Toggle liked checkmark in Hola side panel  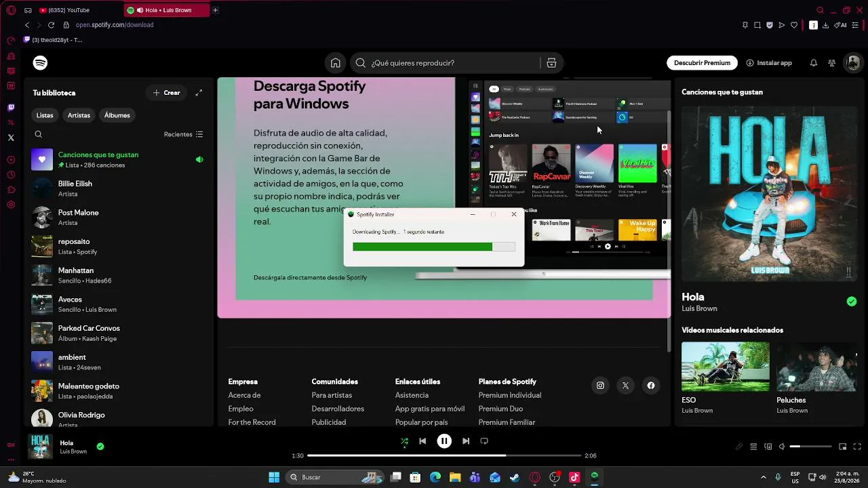pyautogui.click(x=852, y=302)
